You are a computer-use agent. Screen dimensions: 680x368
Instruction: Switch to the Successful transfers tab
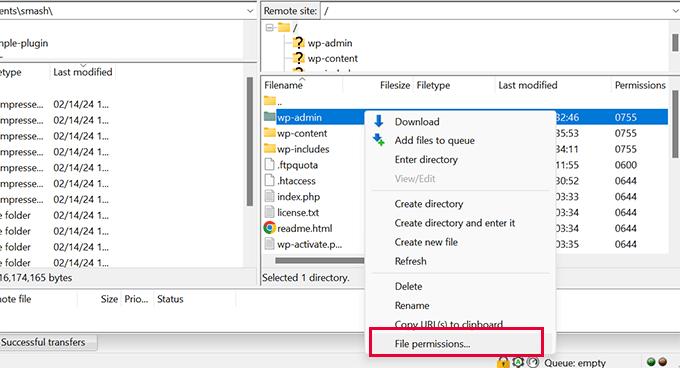43,342
